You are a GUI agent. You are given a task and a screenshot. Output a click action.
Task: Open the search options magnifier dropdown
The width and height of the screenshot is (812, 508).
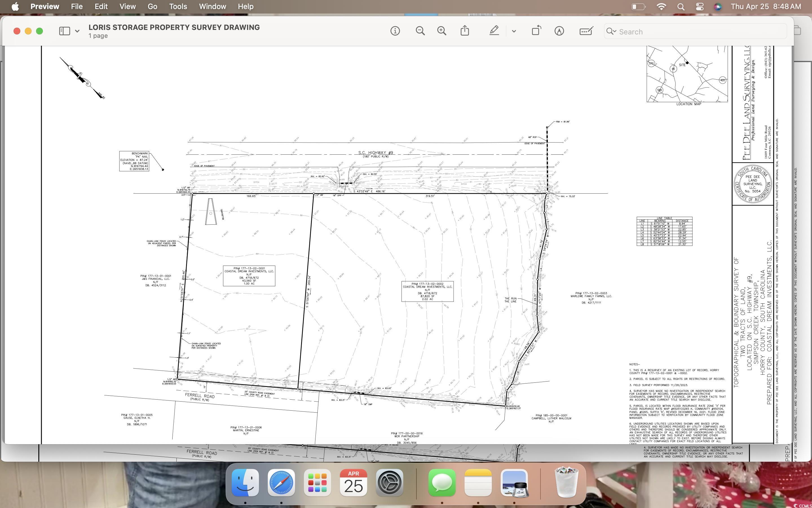pos(611,32)
